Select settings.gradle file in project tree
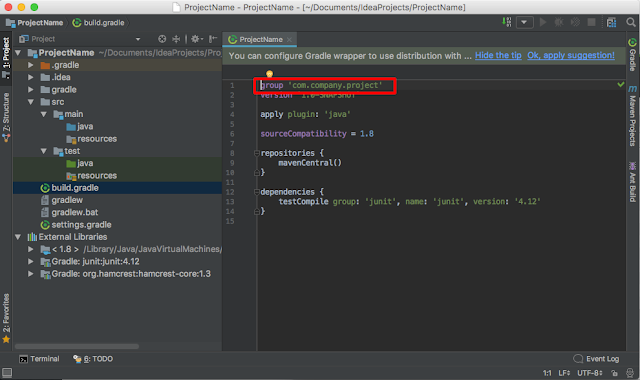640x380 pixels. click(x=81, y=224)
